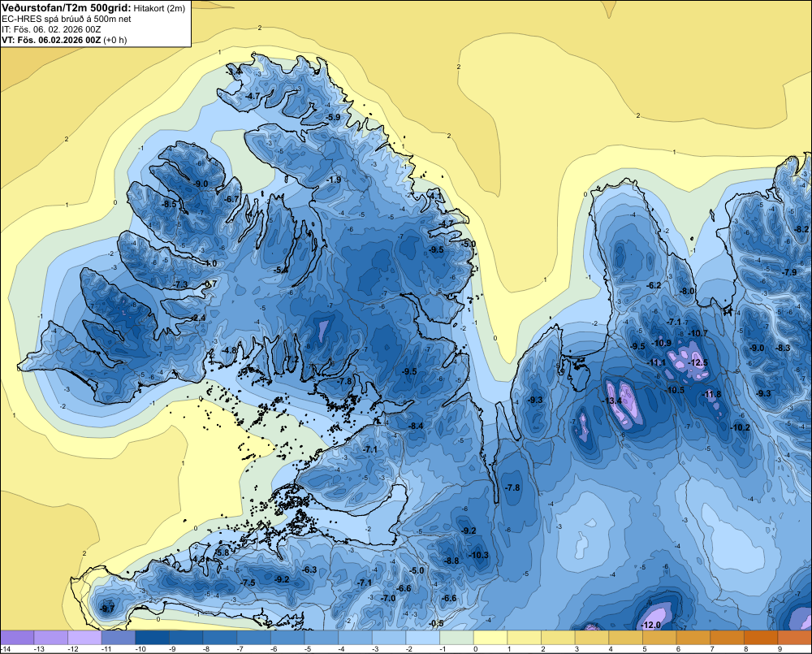Pick the legend swatch between 2 and 3
Image resolution: width=812 pixels, height=654 pixels.
coord(559,638)
